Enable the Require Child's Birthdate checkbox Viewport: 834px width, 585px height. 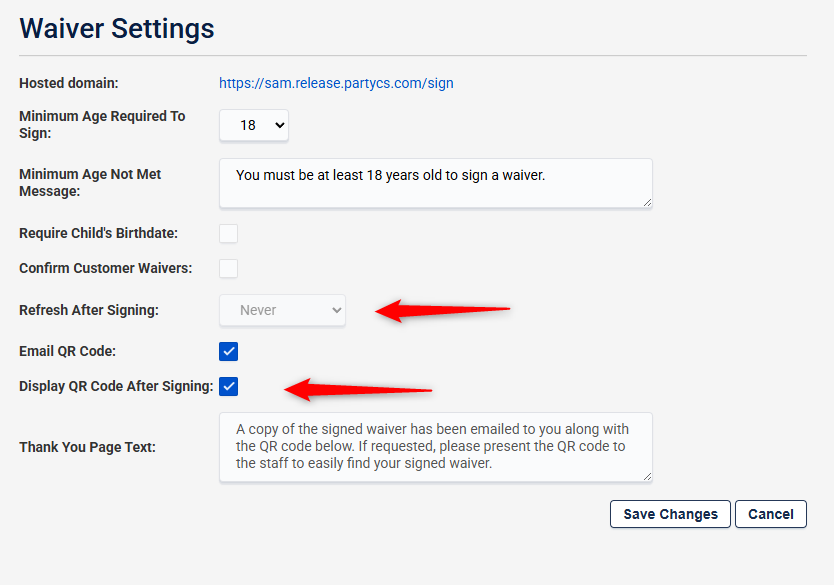pyautogui.click(x=229, y=233)
